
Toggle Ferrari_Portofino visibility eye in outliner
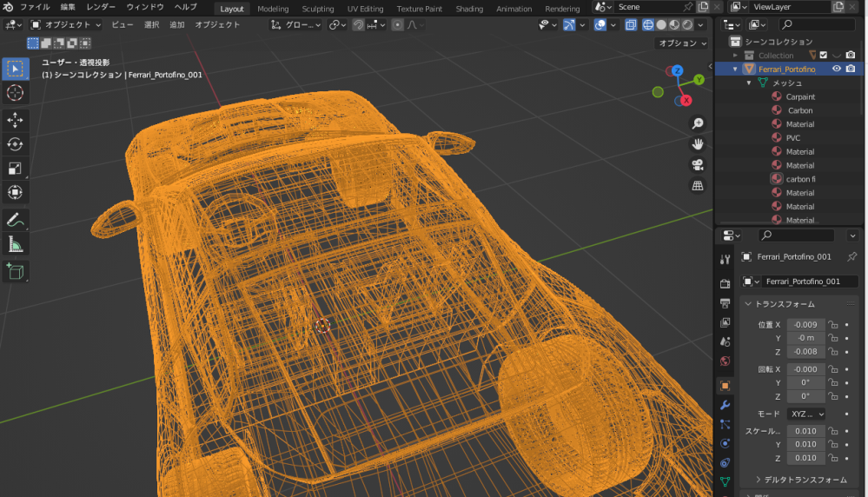(837, 69)
